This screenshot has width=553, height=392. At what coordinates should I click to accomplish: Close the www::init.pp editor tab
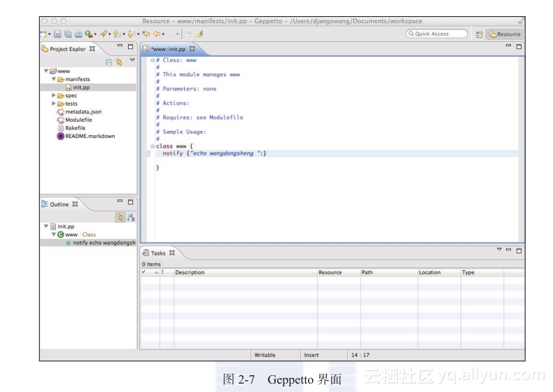[192, 49]
